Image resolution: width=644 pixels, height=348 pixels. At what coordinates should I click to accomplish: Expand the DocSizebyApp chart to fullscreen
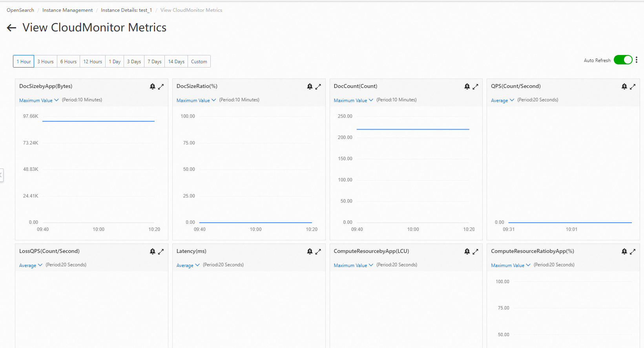[x=161, y=86]
